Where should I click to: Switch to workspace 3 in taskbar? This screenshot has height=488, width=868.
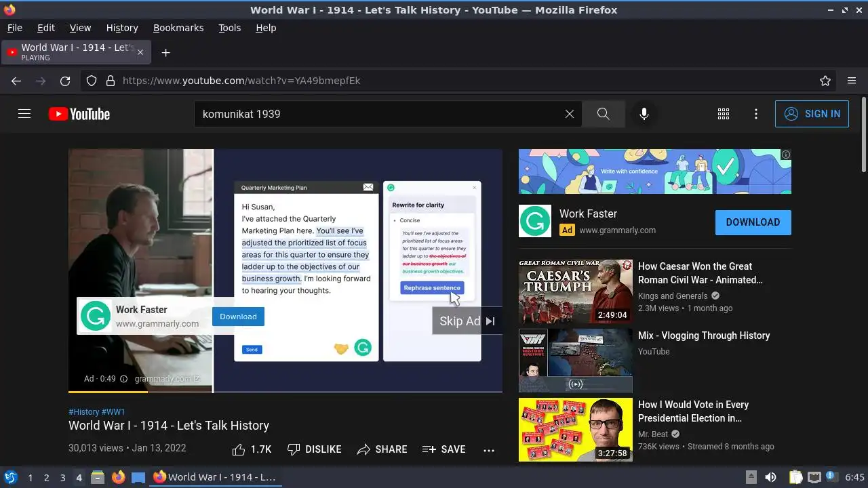pos(62,477)
